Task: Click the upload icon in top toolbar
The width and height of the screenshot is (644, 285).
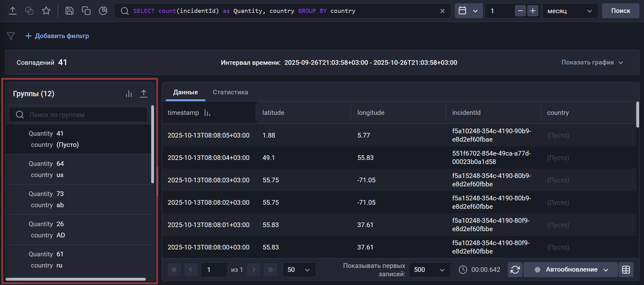Action: [12, 11]
